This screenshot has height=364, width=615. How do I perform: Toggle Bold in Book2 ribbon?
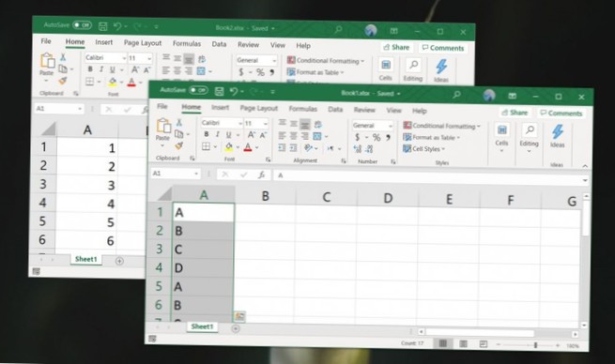[x=90, y=69]
